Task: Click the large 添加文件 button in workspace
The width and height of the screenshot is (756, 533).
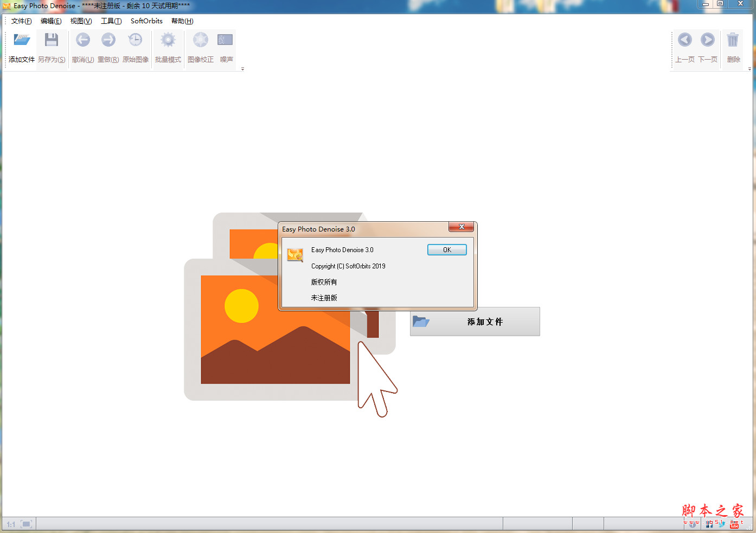Action: pyautogui.click(x=475, y=322)
